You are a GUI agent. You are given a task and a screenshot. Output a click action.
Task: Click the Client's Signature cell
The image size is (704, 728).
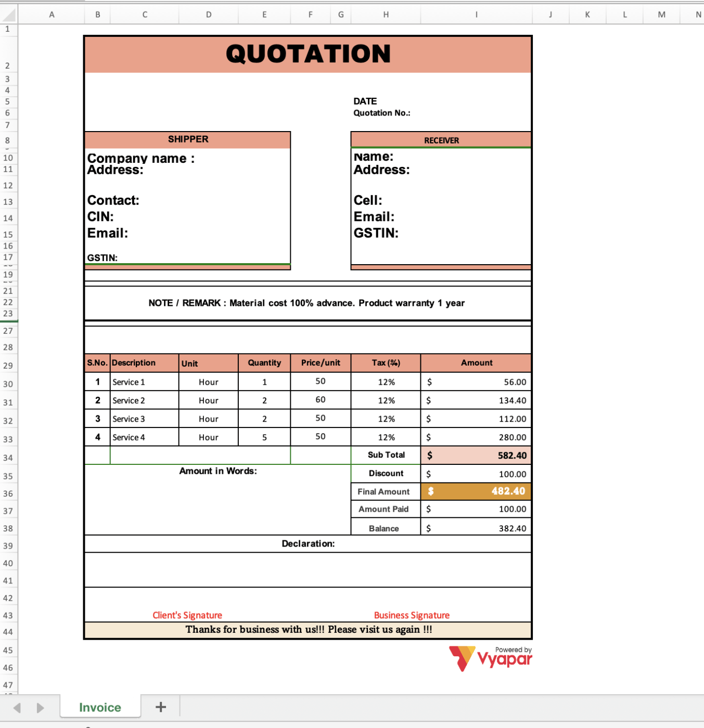[187, 615]
